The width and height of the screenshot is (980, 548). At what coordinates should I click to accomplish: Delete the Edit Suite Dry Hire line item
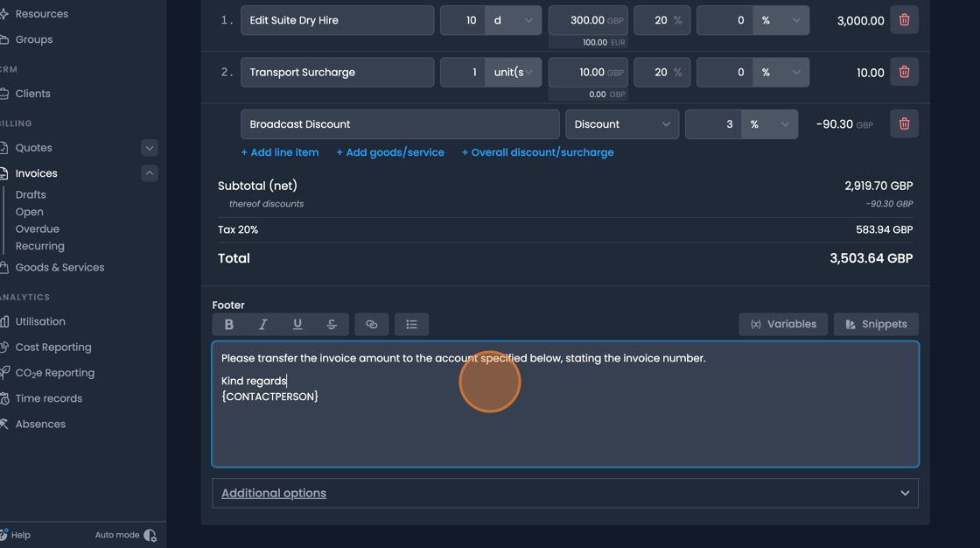pos(904,19)
